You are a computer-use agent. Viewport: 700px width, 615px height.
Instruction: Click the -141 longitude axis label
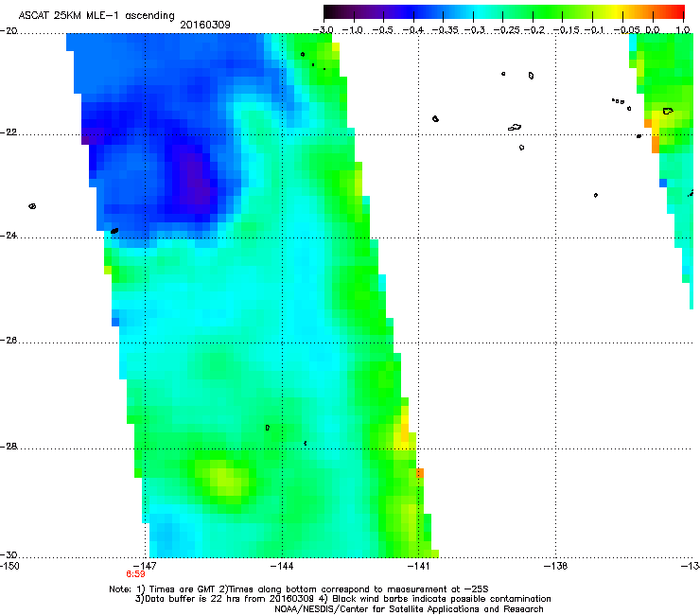pos(419,567)
